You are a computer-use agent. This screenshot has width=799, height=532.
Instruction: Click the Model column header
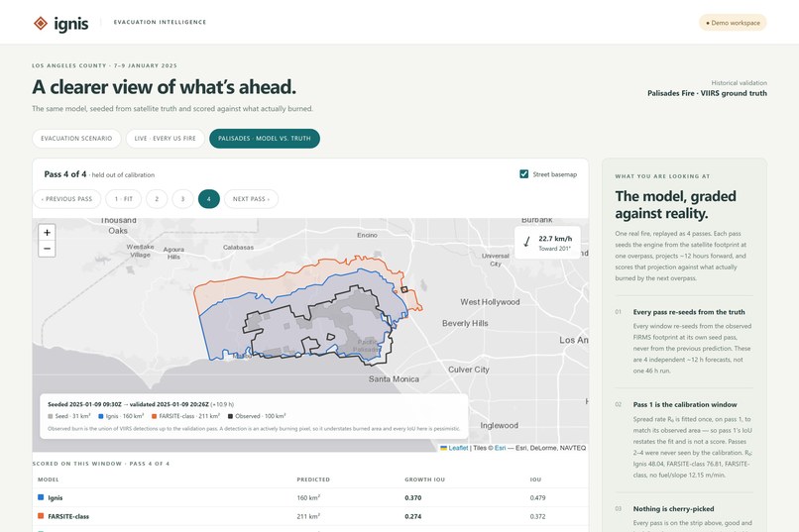coord(48,479)
